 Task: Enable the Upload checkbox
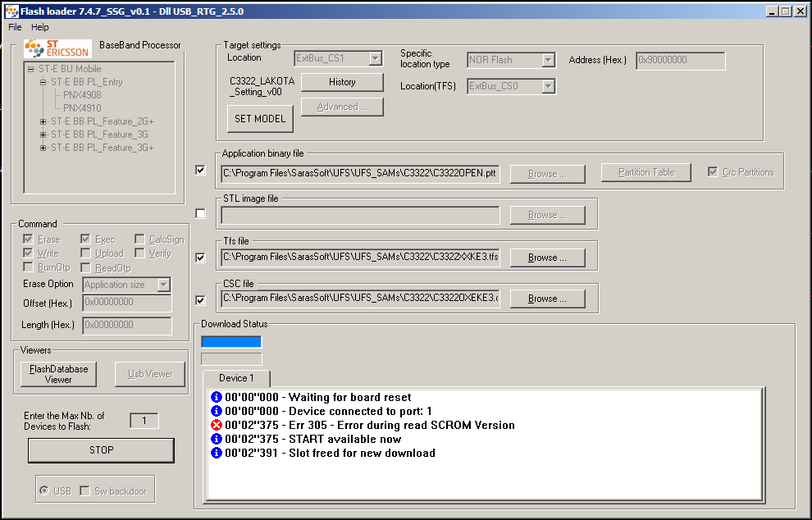[85, 253]
